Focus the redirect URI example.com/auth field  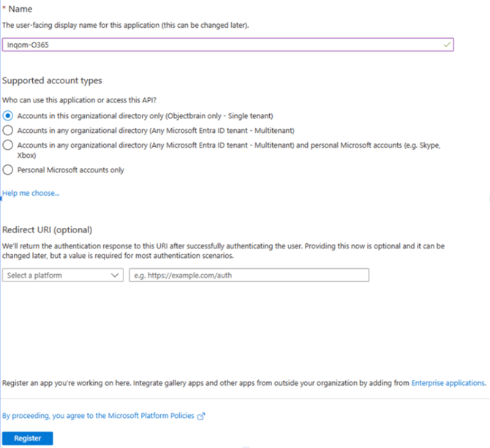[x=249, y=276]
